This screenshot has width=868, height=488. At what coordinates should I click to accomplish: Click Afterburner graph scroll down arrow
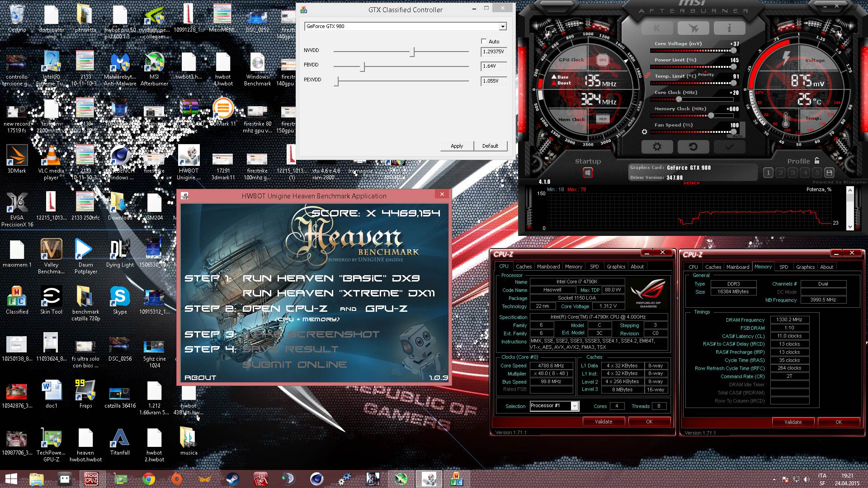[850, 226]
